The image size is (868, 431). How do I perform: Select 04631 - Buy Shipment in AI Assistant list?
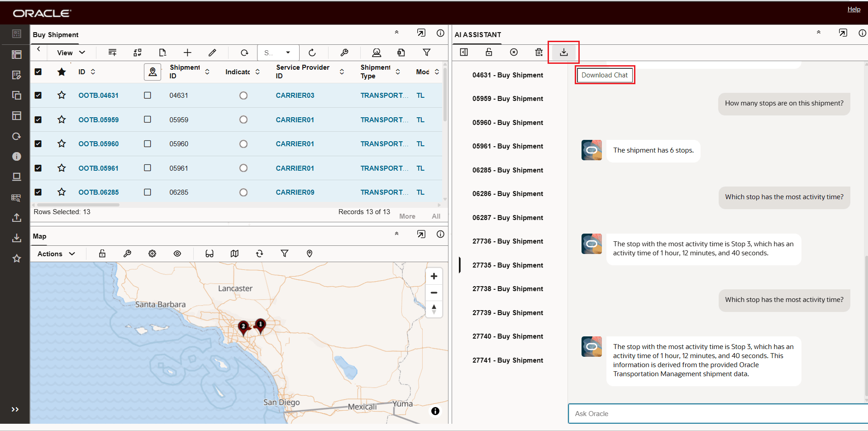(x=508, y=75)
